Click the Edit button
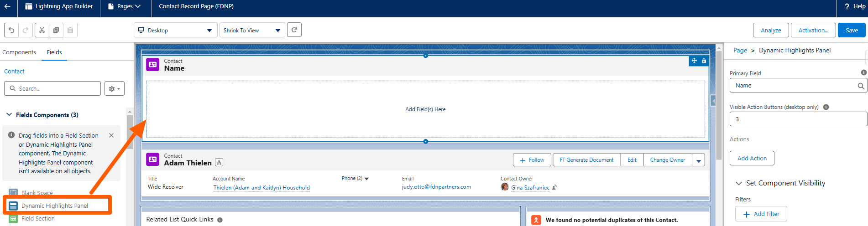868x226 pixels. (632, 160)
